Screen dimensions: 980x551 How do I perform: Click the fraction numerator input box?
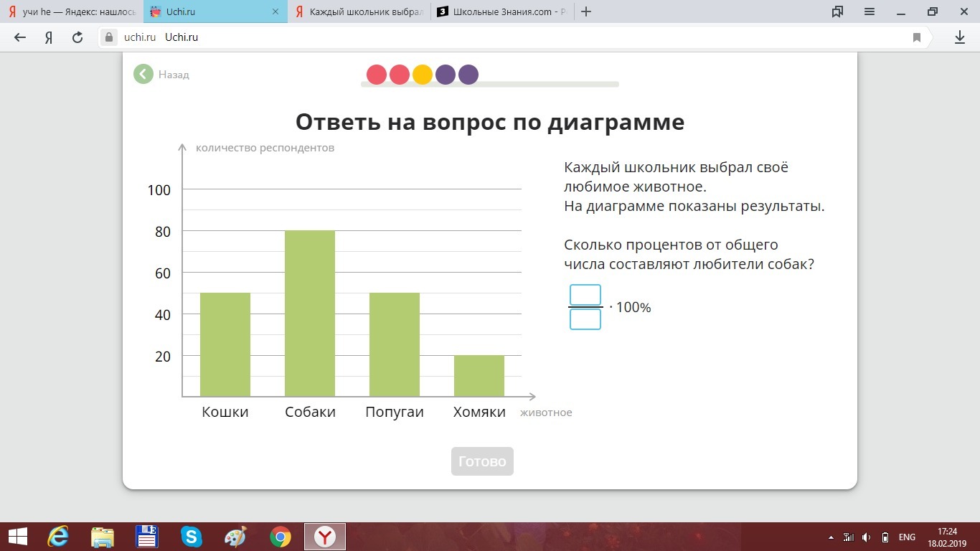tap(585, 295)
